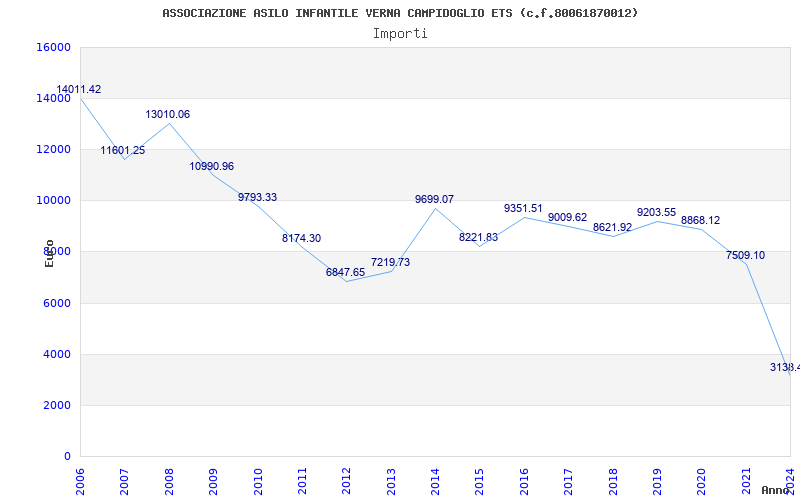The image size is (800, 500).
Task: Click the data label 8868.12
Action: coord(701,220)
